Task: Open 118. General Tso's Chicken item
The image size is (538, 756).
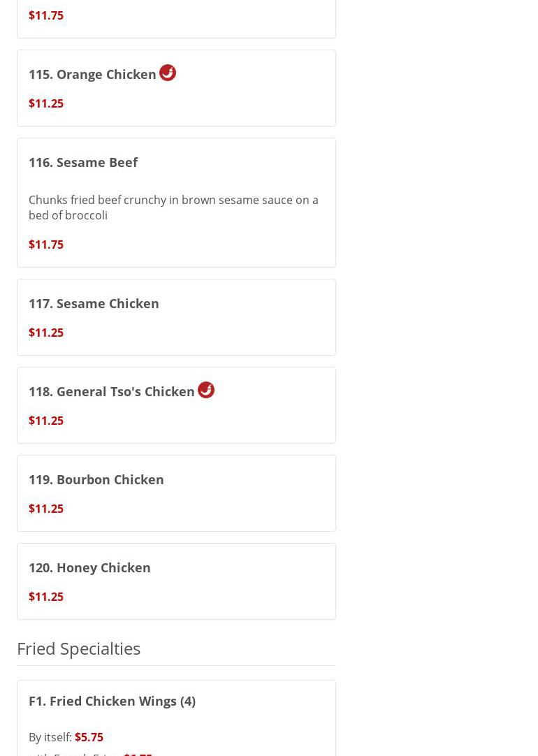Action: tap(112, 391)
